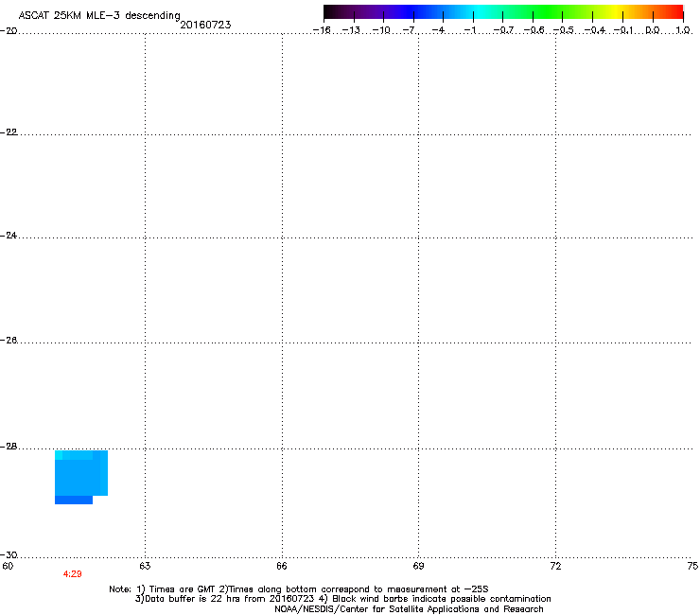Click the longitude label 60
This screenshot has width=700, height=615.
(8, 567)
